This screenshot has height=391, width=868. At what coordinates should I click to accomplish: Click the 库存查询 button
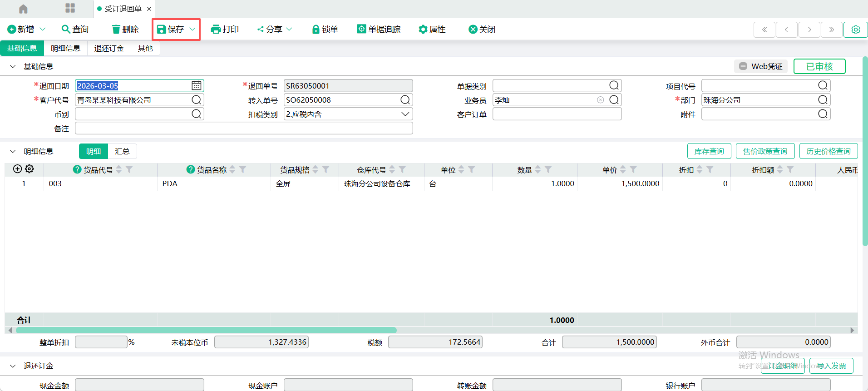[709, 151]
